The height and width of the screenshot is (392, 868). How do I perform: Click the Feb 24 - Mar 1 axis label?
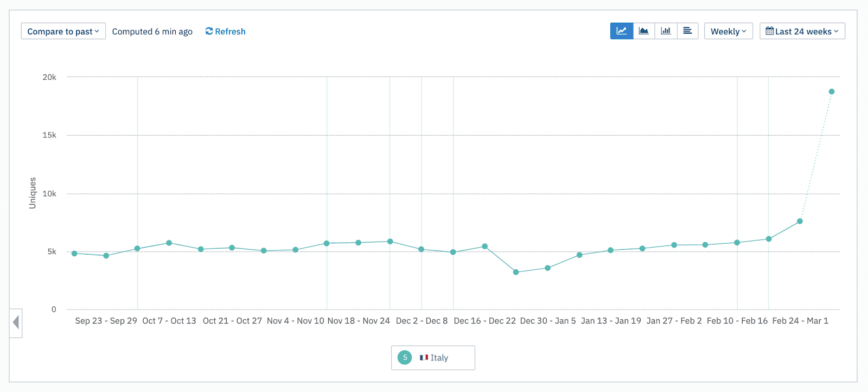800,321
